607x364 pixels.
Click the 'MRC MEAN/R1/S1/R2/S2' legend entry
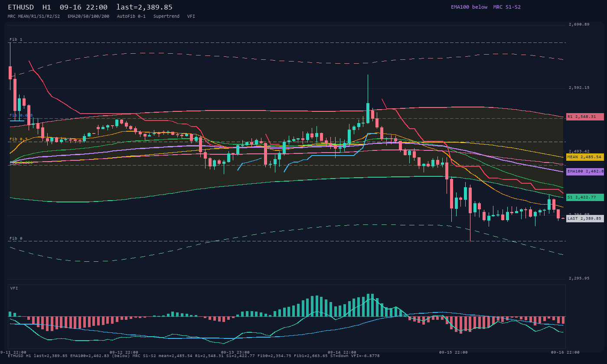(x=34, y=16)
